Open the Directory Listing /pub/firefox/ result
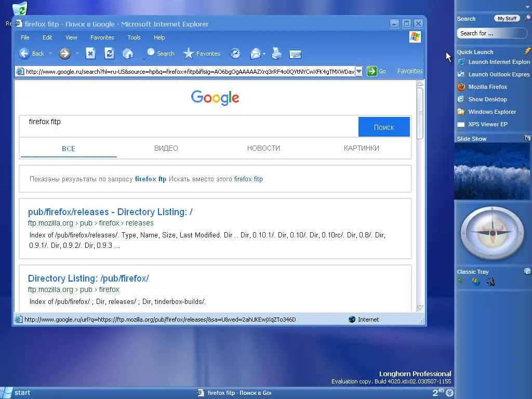The height and width of the screenshot is (399, 532). click(x=88, y=278)
